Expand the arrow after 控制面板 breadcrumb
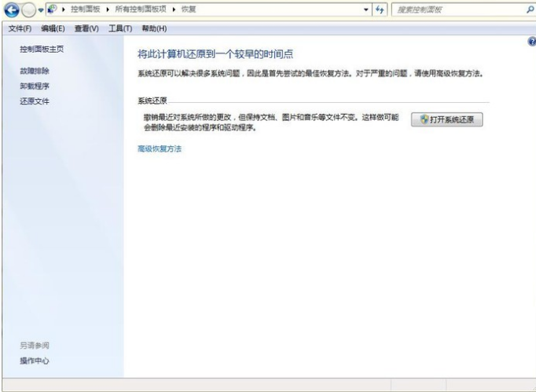Screen dimensions: 536x392 pos(108,9)
